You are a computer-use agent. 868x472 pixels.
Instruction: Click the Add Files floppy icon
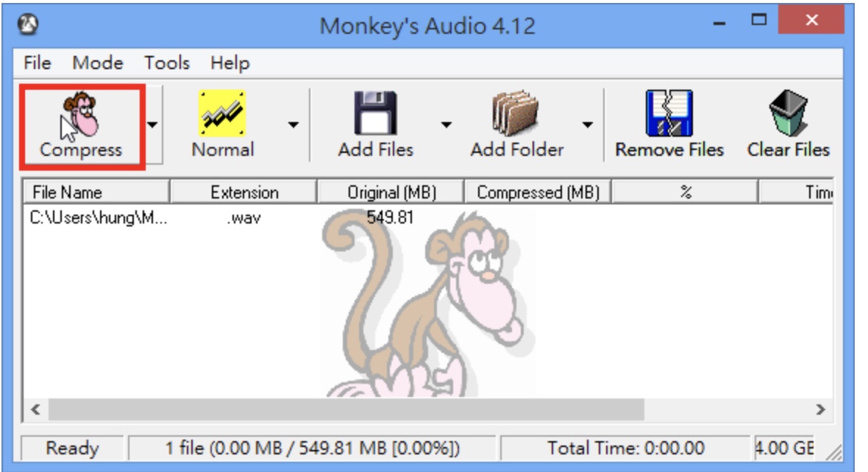pos(375,113)
